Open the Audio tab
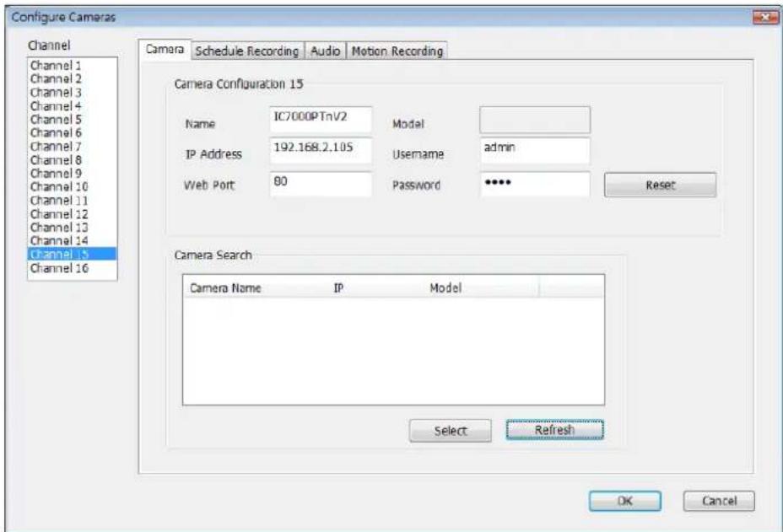The width and height of the screenshot is (783, 532). pos(325,51)
